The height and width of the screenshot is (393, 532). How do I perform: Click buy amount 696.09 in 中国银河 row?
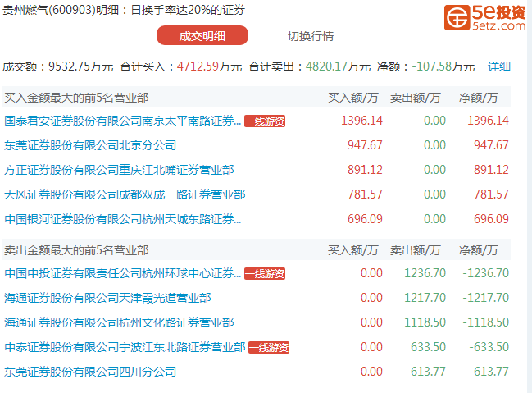[365, 219]
